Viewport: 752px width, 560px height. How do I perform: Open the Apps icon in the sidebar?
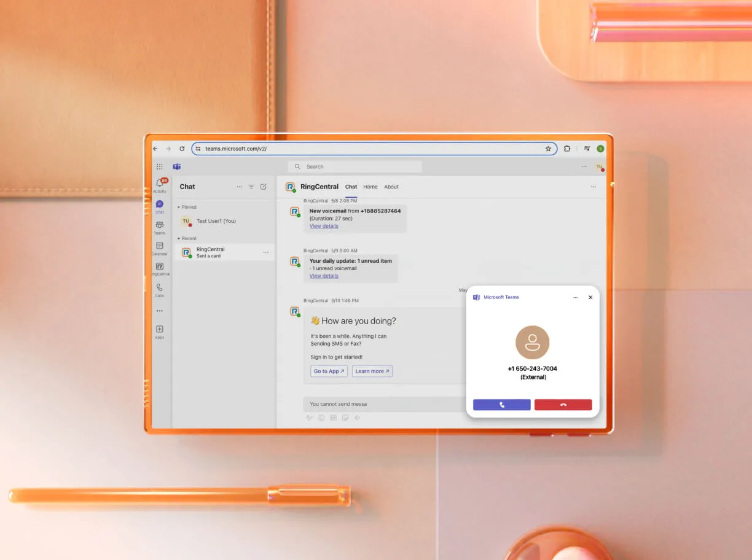click(159, 329)
